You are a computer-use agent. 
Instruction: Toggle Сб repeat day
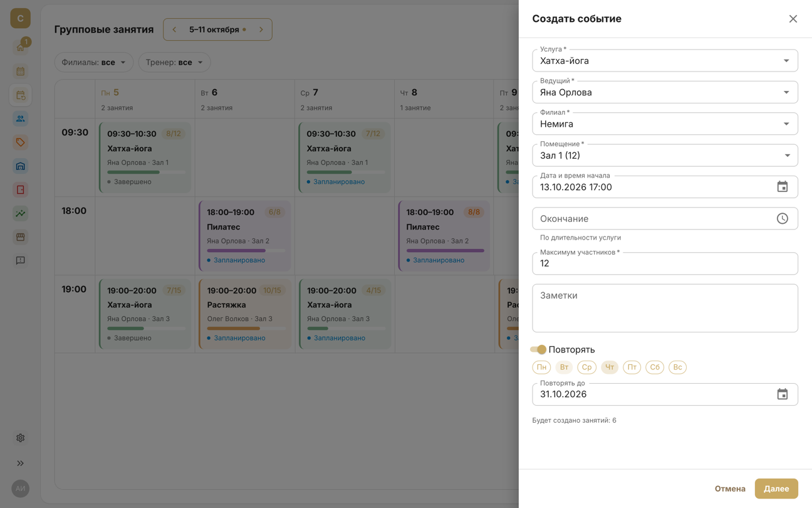655,368
